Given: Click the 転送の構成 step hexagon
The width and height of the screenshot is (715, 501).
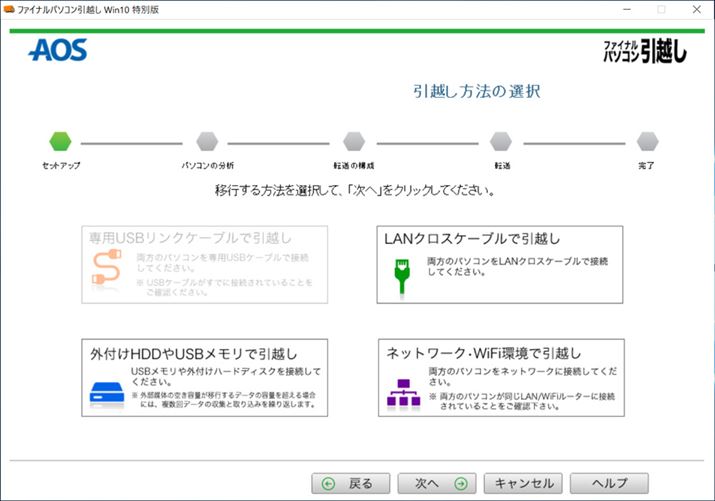Looking at the screenshot, I should [x=354, y=141].
